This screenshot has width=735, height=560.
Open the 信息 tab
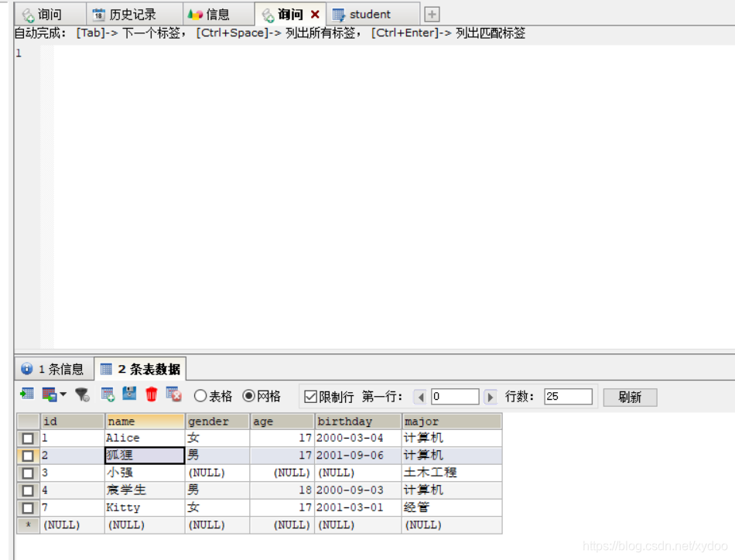[217, 15]
